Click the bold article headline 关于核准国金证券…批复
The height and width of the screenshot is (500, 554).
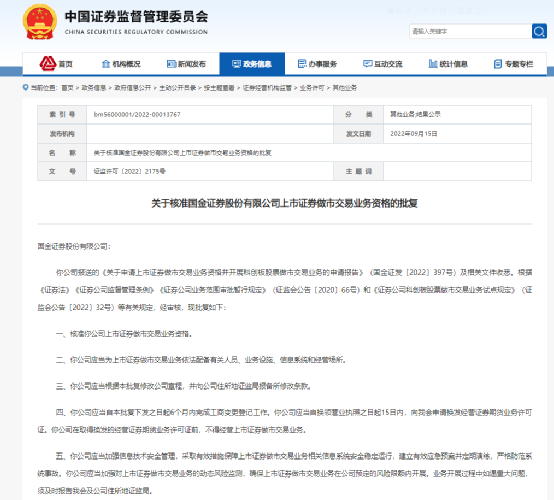(x=285, y=204)
